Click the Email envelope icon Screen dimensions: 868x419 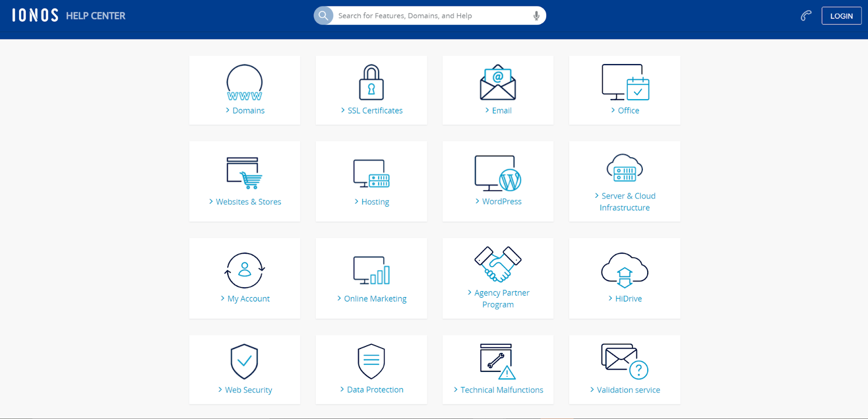pos(498,82)
